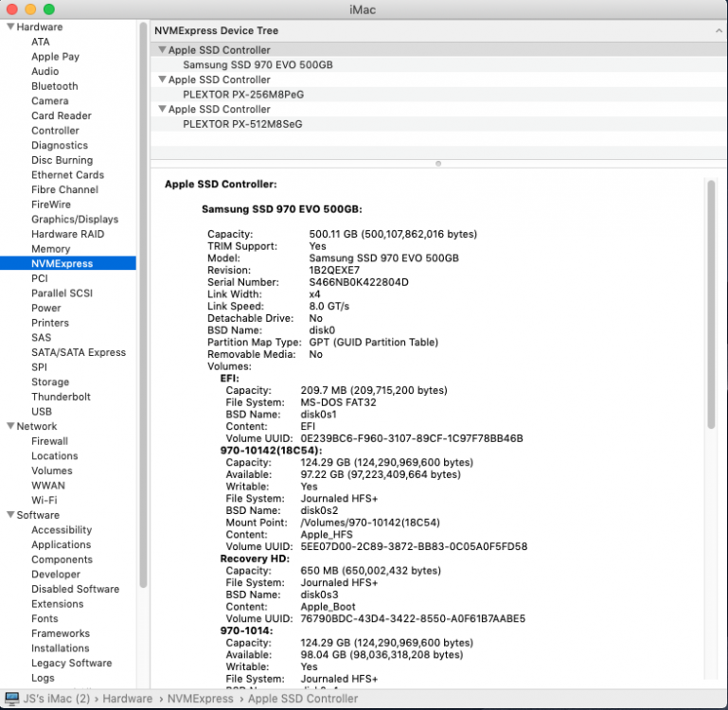Open SAS in the sidebar
Viewport: 728px width, 710px height.
(x=42, y=338)
